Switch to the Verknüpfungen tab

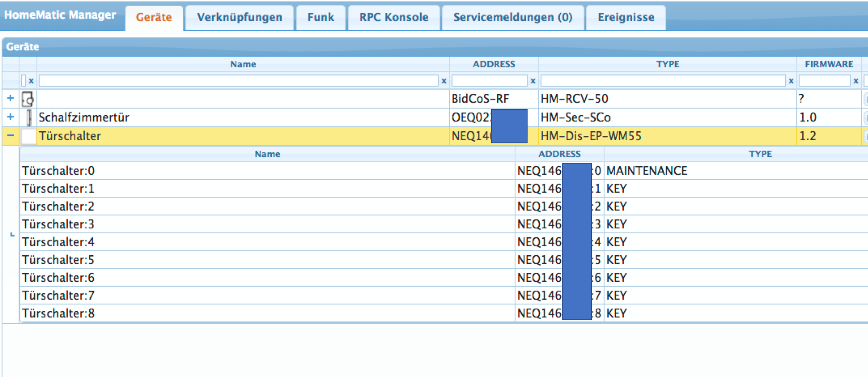[x=239, y=17]
